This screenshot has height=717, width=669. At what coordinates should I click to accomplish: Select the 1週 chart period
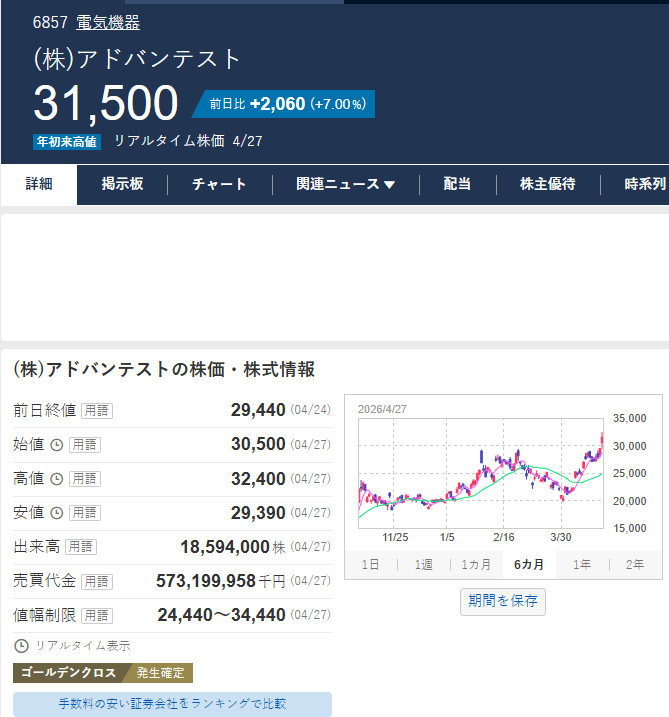[x=423, y=565]
